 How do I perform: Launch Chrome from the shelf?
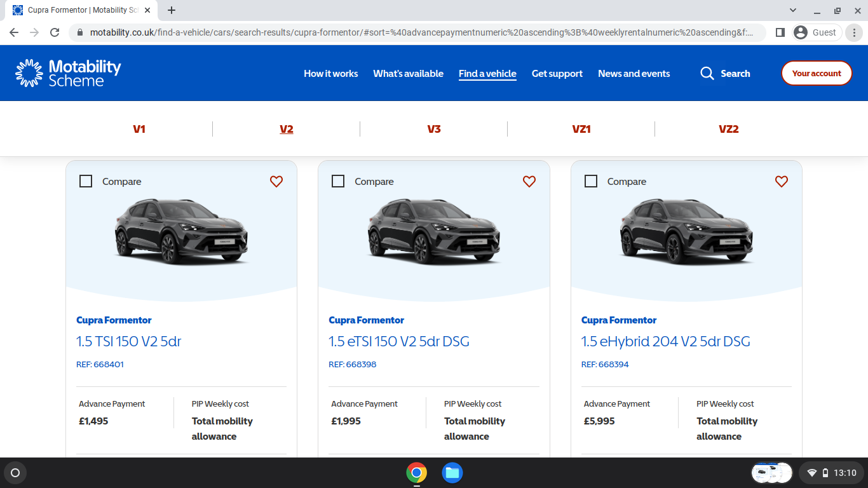pos(417,473)
